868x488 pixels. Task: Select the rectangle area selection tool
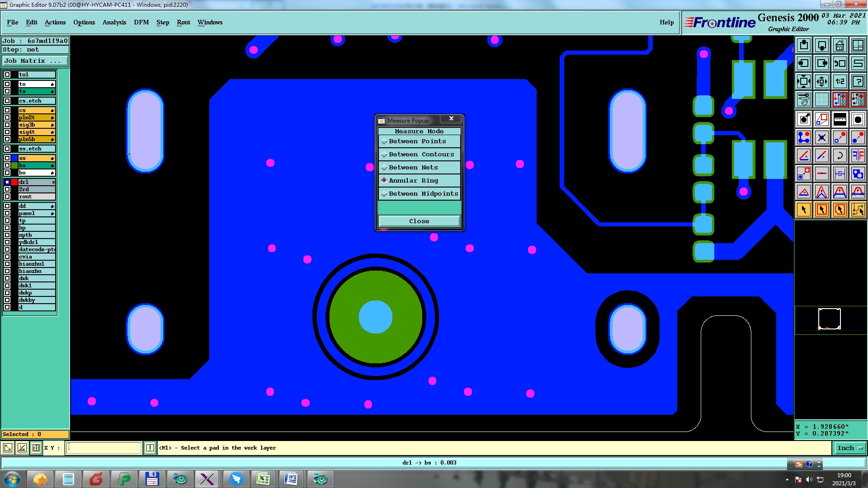(x=822, y=210)
